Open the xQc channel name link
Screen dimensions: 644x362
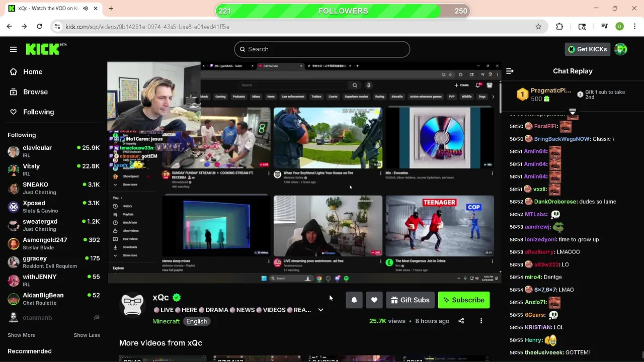(160, 298)
